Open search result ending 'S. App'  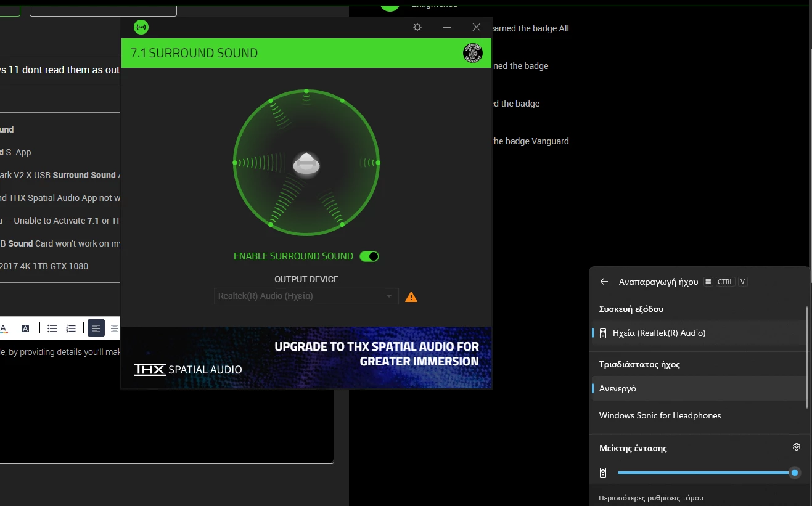click(15, 152)
